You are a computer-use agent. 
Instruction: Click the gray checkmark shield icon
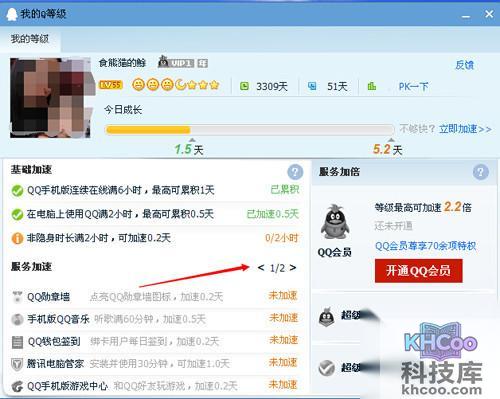326,368
